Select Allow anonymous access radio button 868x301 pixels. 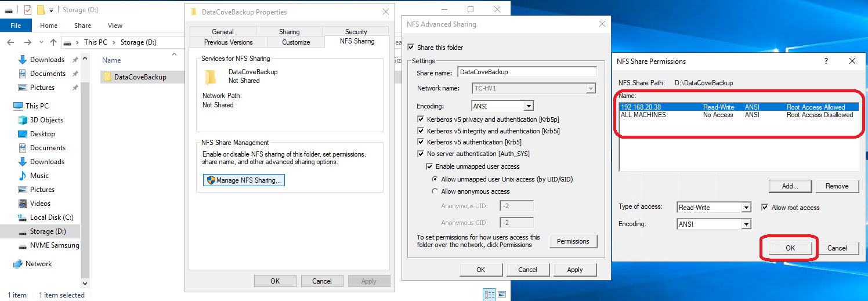coord(435,191)
